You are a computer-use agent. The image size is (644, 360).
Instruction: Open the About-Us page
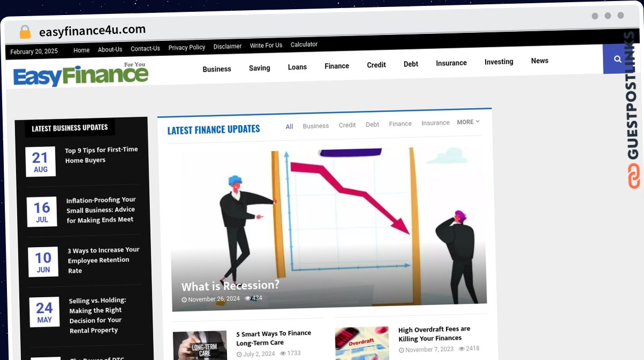pos(110,49)
